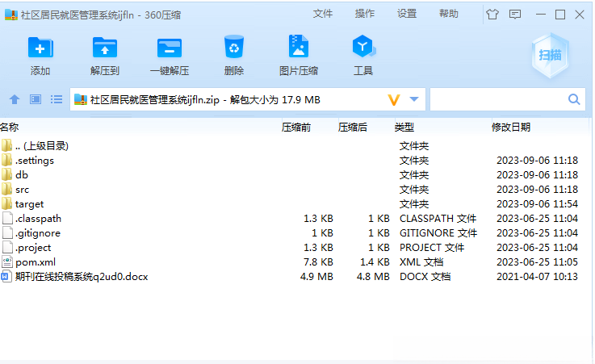
Task: Switch to icon view mode
Action: coord(36,99)
